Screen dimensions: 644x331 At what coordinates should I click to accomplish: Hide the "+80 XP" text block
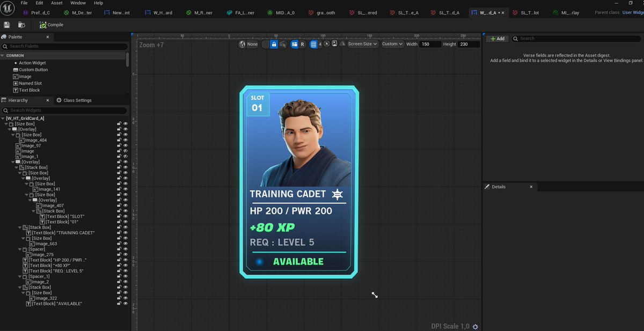point(126,266)
